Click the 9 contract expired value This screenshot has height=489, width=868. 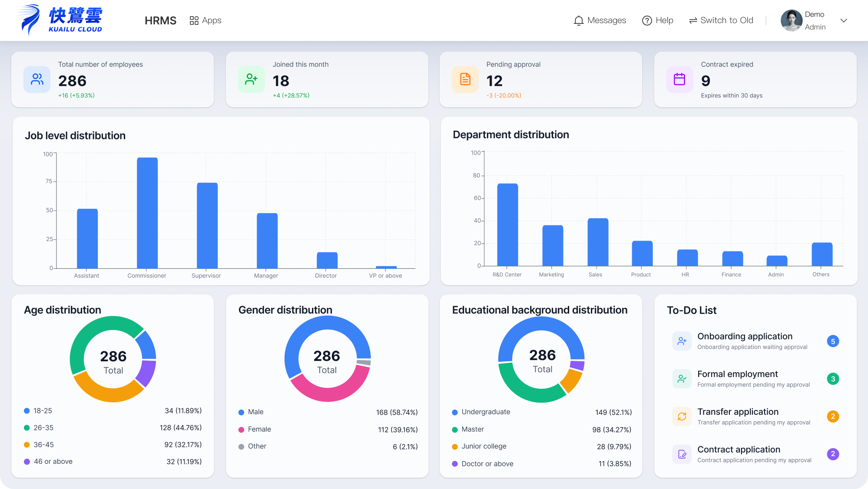click(706, 81)
